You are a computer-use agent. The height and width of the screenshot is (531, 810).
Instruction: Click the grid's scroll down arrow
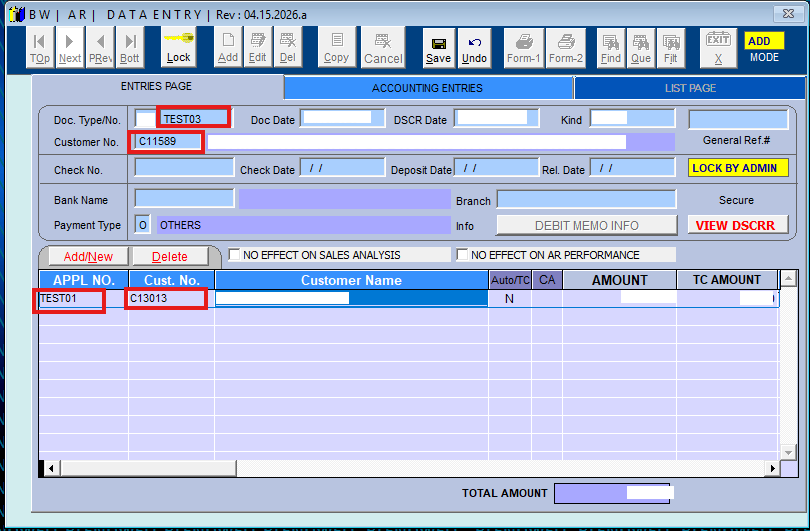tap(788, 453)
